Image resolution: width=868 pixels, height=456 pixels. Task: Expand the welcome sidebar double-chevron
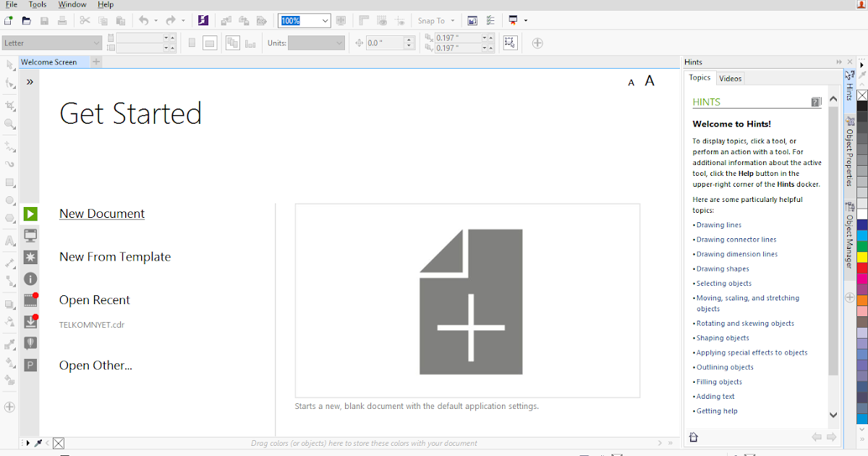click(30, 82)
